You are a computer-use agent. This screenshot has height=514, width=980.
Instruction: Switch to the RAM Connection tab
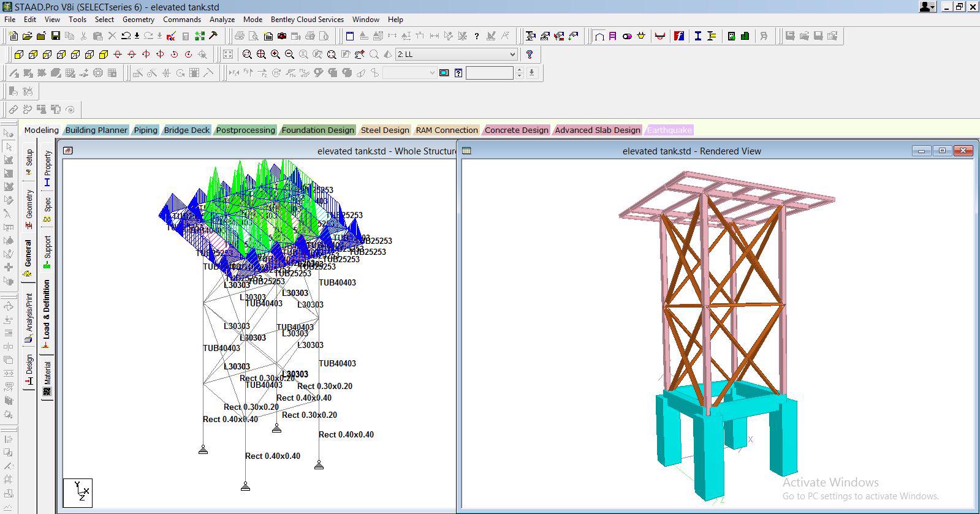pos(447,130)
